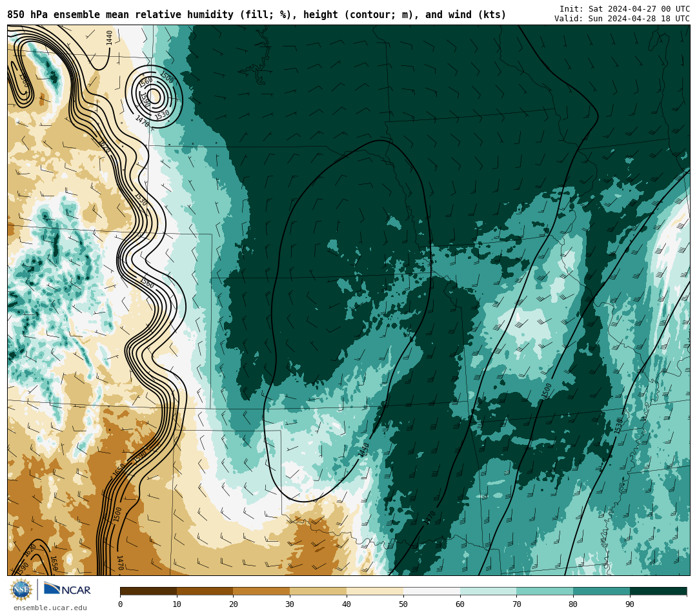Screen dimensions: 697x616
Task: Click the colorbar tick label 90
Action: tap(630, 604)
